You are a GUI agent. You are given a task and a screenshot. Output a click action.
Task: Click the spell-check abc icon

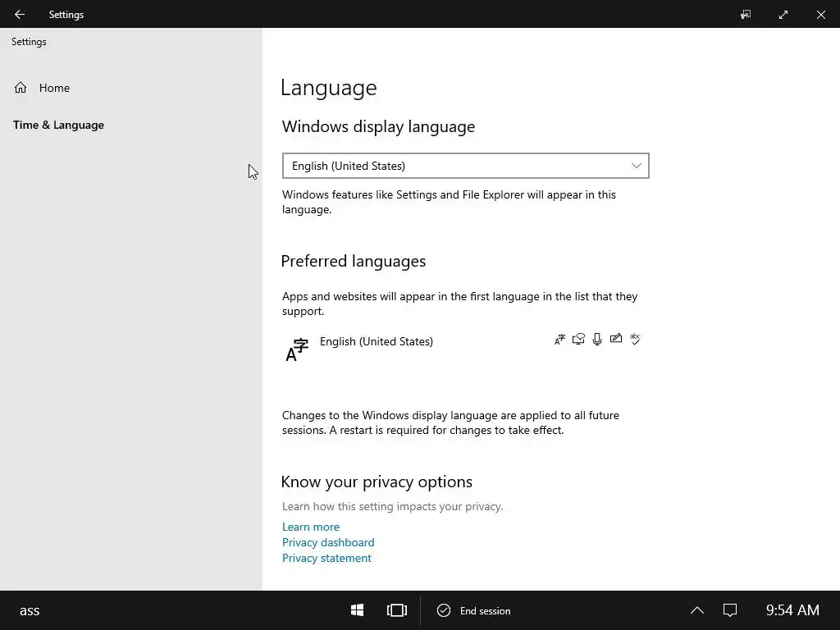[x=635, y=339]
